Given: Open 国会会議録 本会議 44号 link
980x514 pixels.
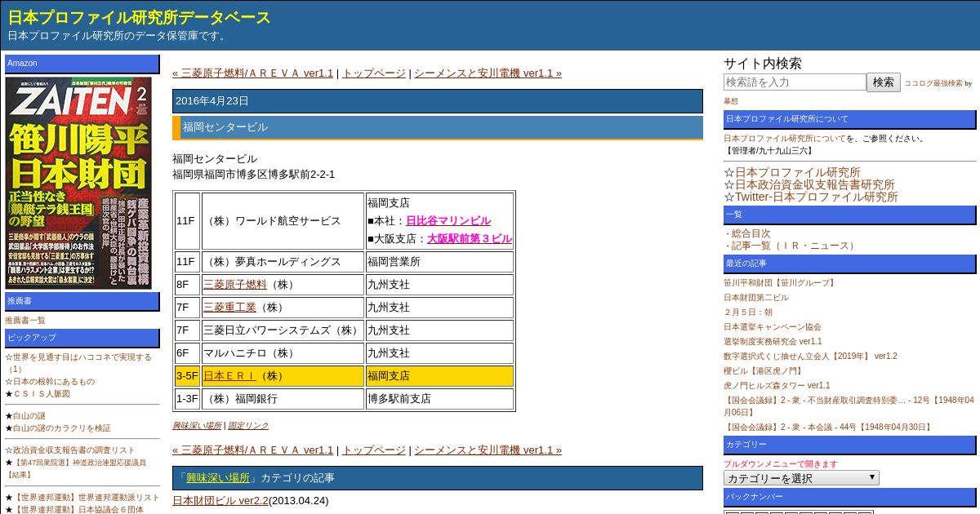Looking at the screenshot, I should pyautogui.click(x=828, y=427).
